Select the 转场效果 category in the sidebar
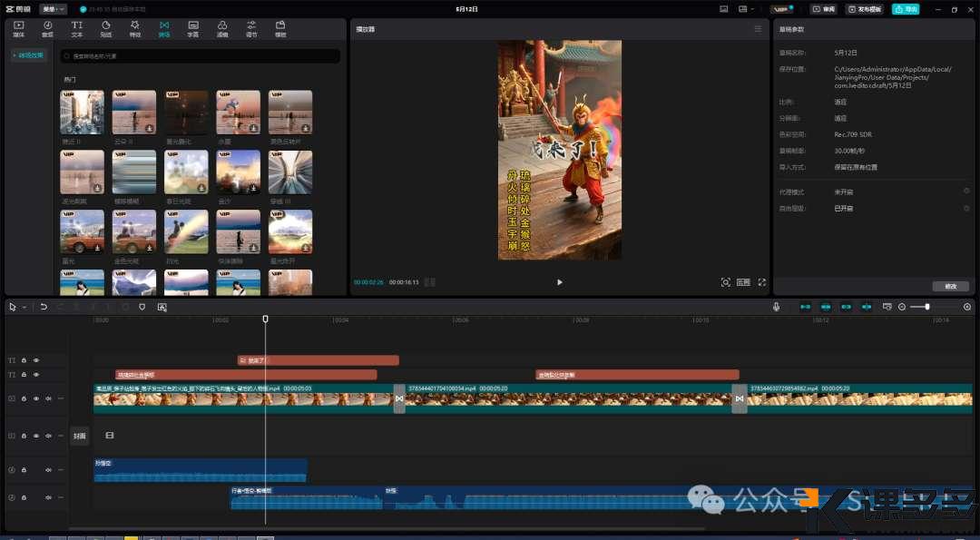Viewport: 980px width, 540px height. (30, 55)
